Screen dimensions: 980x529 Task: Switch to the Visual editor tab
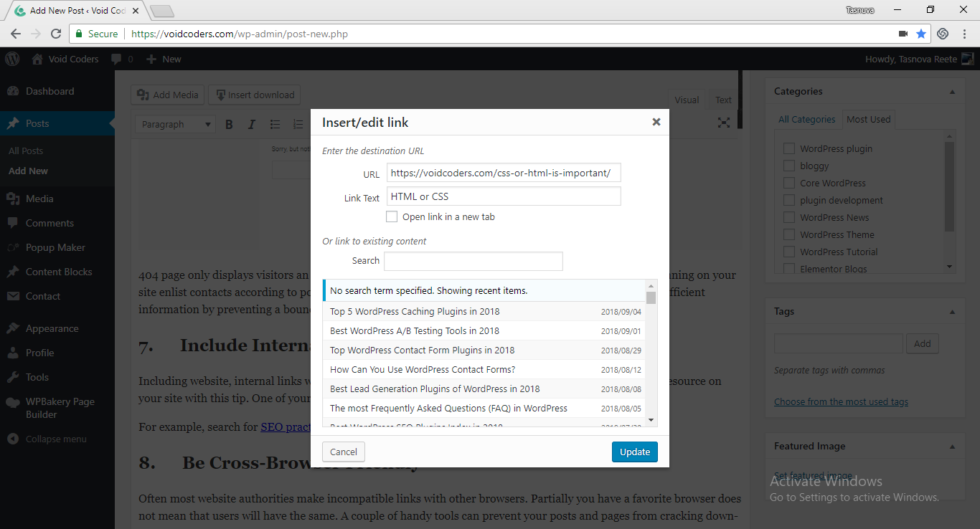(x=687, y=100)
